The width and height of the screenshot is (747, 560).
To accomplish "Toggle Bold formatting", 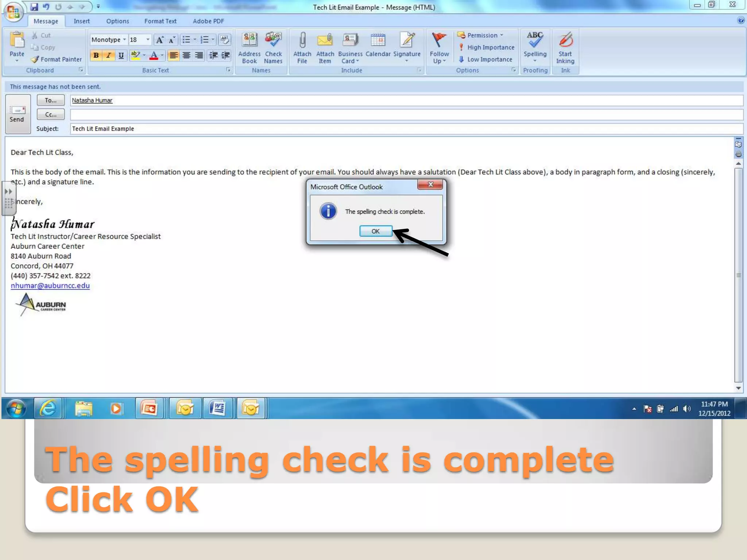I will 96,55.
